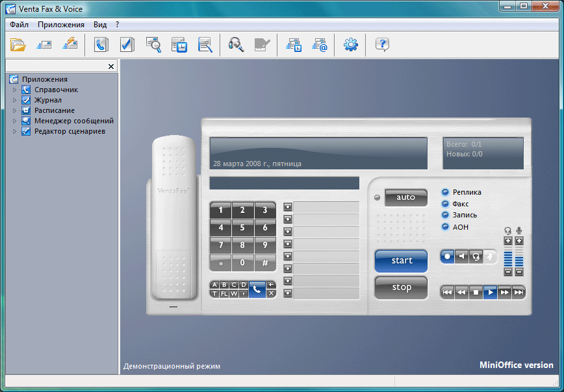Click the clock schedule toolbar icon
Screen dimensions: 564x392
179,45
